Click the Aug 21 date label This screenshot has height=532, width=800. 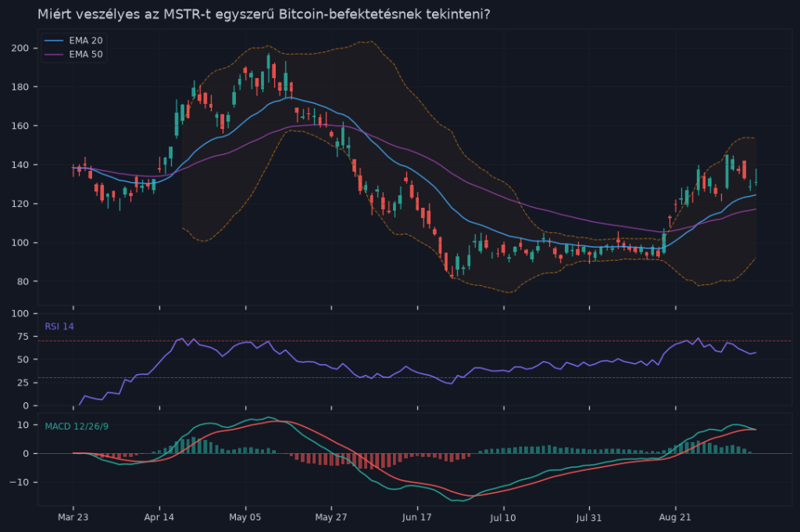(675, 517)
